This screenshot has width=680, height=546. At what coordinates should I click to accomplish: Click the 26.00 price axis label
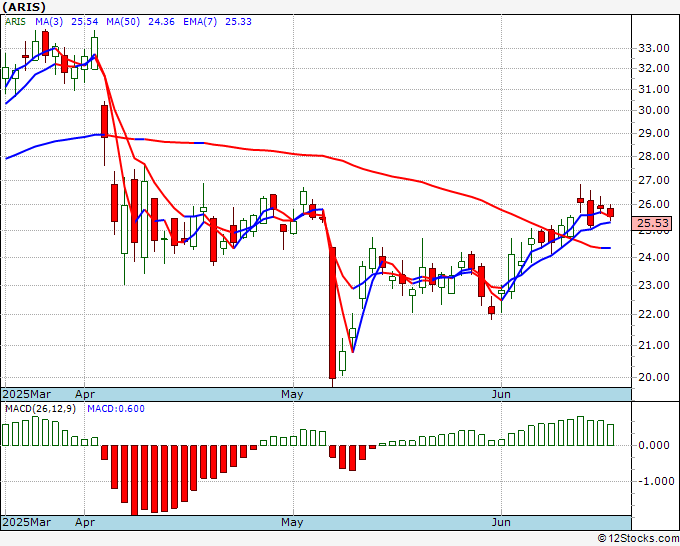pos(654,204)
